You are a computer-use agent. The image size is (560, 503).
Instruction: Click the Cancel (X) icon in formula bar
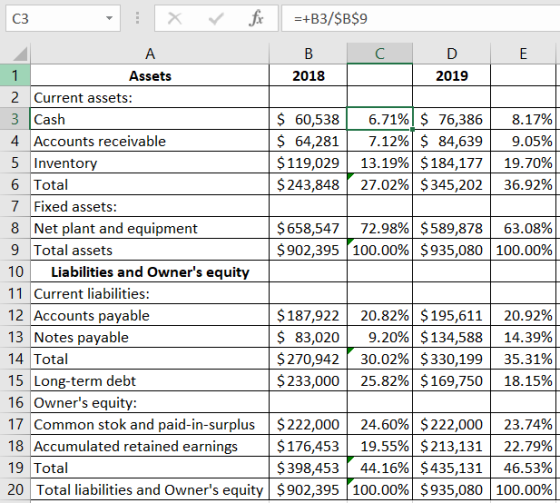tap(175, 18)
